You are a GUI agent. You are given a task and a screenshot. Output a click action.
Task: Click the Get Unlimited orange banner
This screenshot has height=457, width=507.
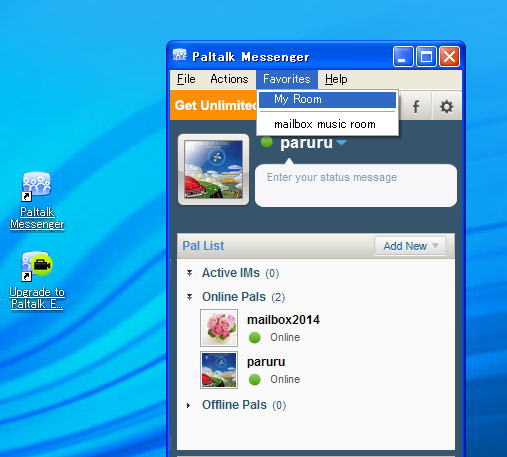tap(213, 105)
